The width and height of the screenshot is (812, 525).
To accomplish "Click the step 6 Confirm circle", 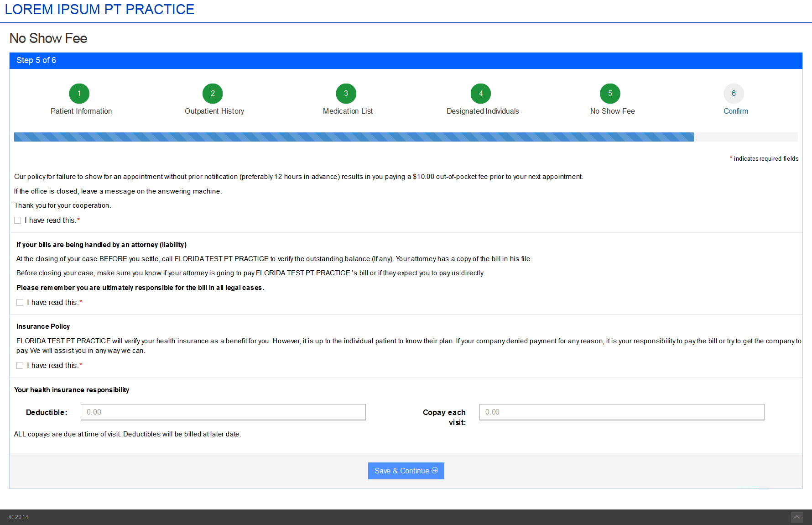I will [x=734, y=94].
